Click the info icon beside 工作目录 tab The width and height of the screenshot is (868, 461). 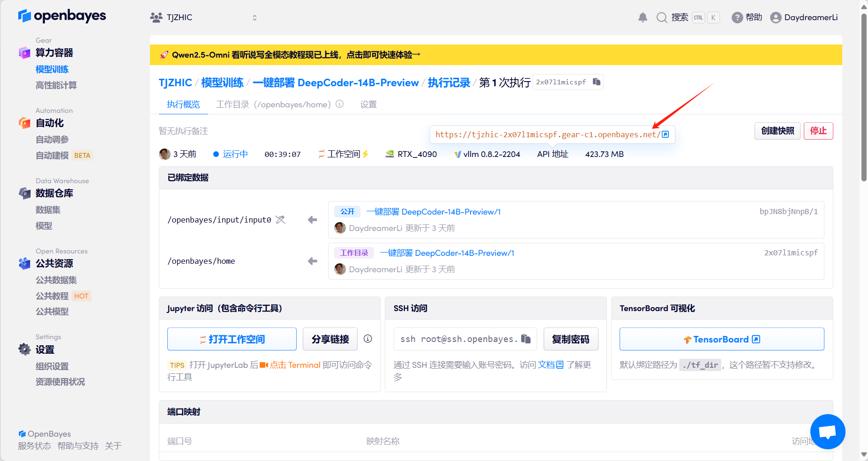[x=340, y=104]
